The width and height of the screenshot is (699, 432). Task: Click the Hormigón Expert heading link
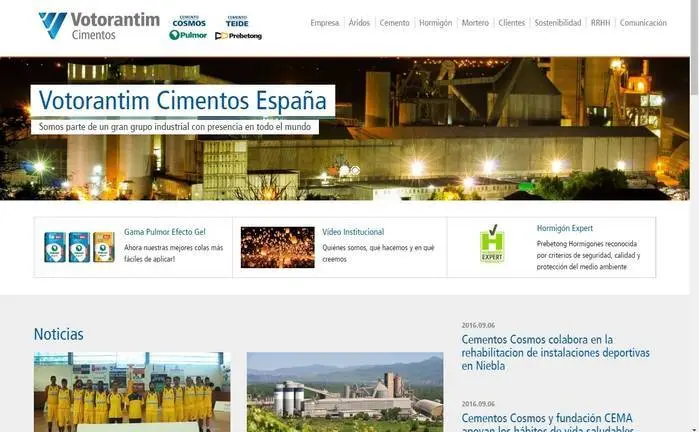[565, 228]
